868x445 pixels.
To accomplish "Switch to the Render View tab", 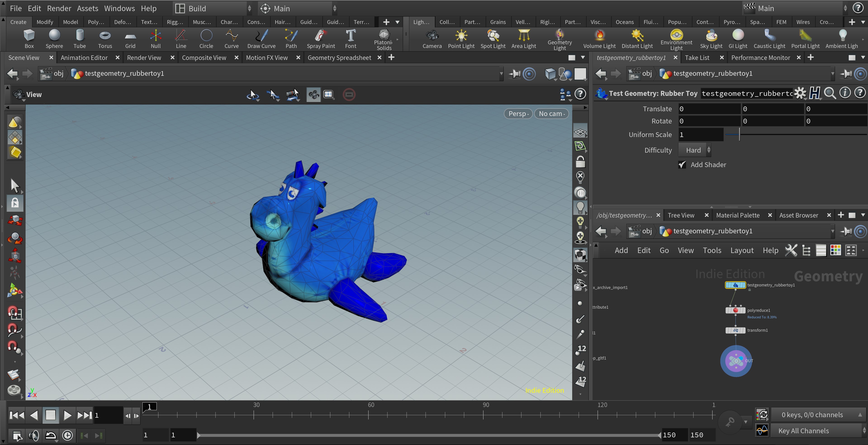I will point(144,58).
